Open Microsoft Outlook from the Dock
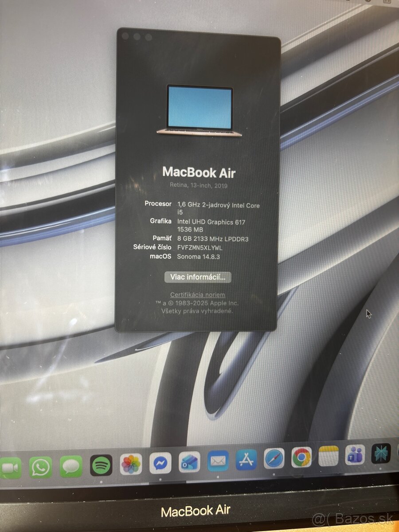The image size is (399, 532). pos(188,461)
